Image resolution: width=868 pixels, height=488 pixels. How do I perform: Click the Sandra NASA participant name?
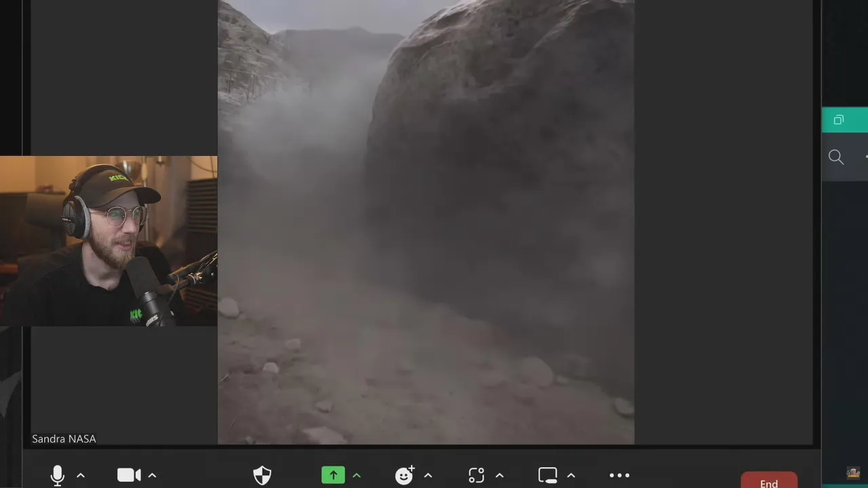tap(64, 439)
